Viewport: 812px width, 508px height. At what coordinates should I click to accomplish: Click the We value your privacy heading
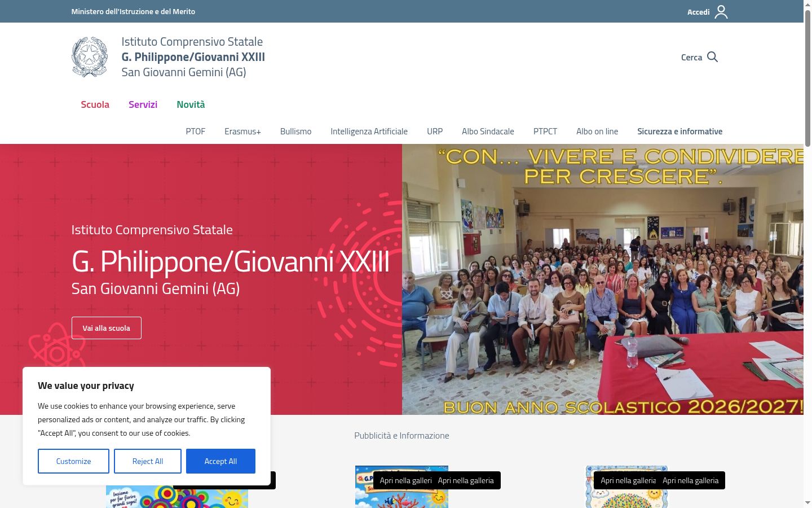[86, 386]
